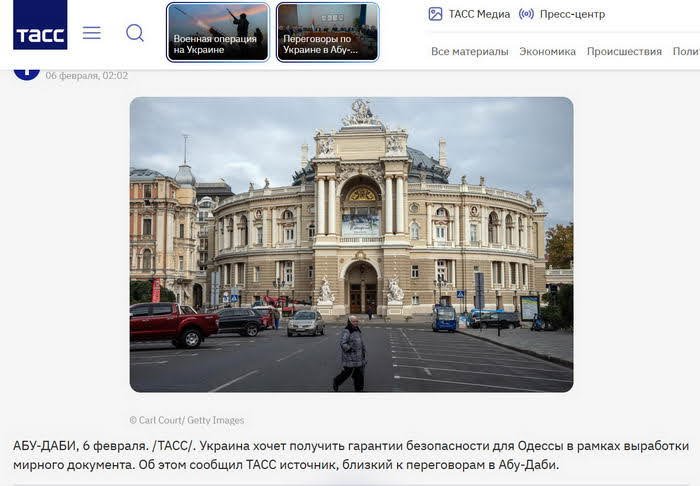Open the hamburger menu
The width and height of the screenshot is (700, 486).
(x=92, y=33)
